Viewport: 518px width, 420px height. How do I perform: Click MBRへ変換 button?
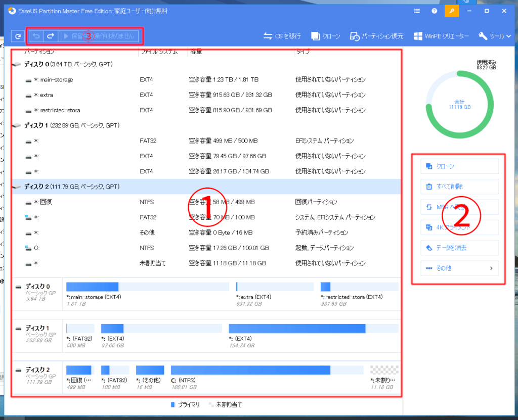(459, 207)
